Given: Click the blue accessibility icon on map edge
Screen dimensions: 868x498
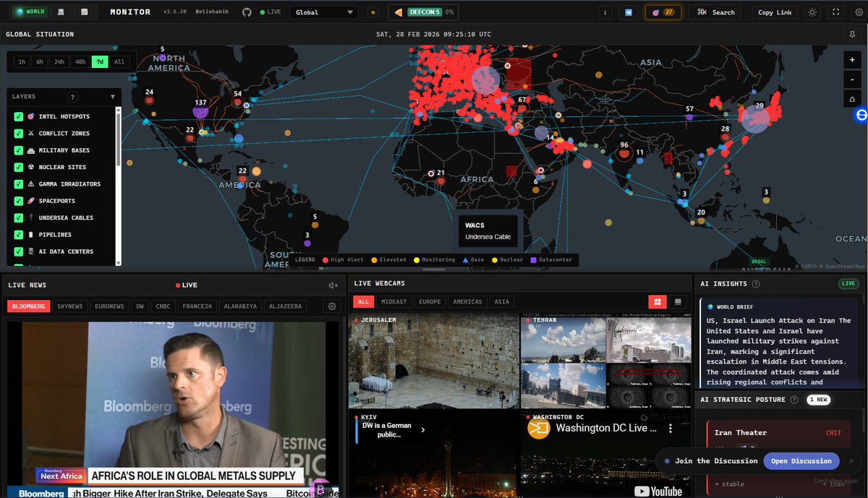Looking at the screenshot, I should [x=861, y=114].
